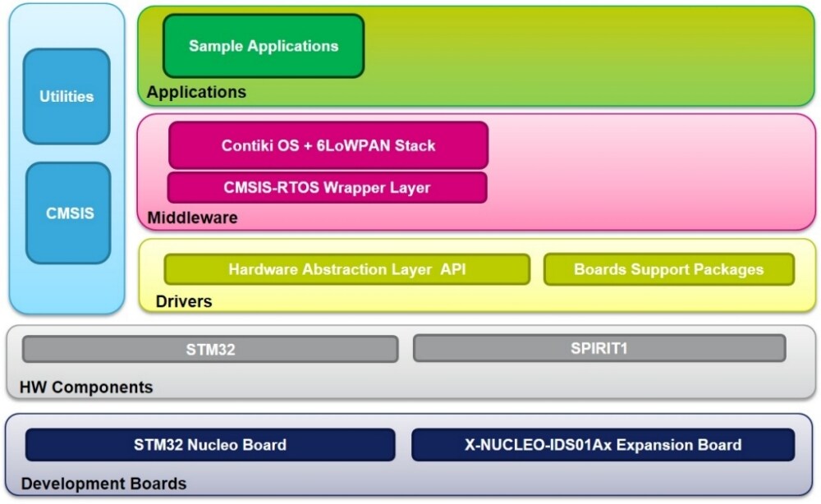
Task: Click the X-NUCLEO-IDS01Ax Expansion Board block
Action: tap(602, 445)
